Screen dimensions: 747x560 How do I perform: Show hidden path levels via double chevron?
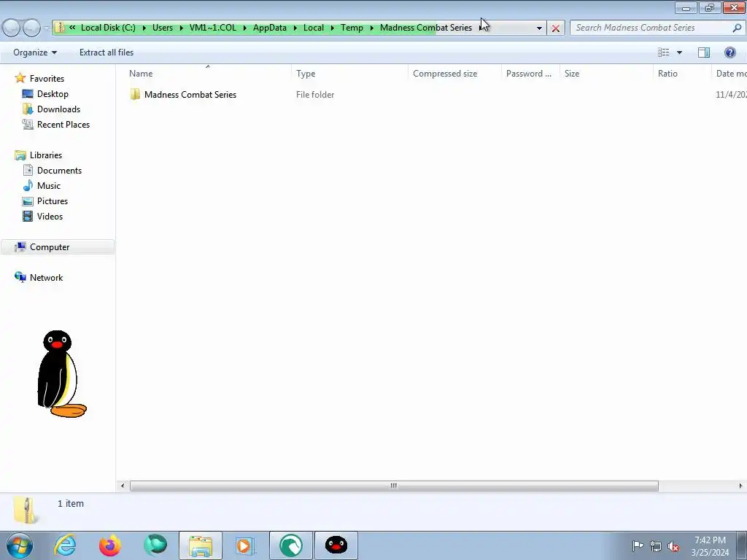(x=72, y=28)
